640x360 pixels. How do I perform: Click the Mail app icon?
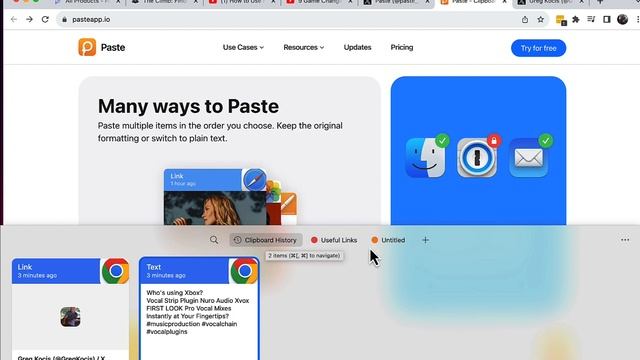click(529, 157)
